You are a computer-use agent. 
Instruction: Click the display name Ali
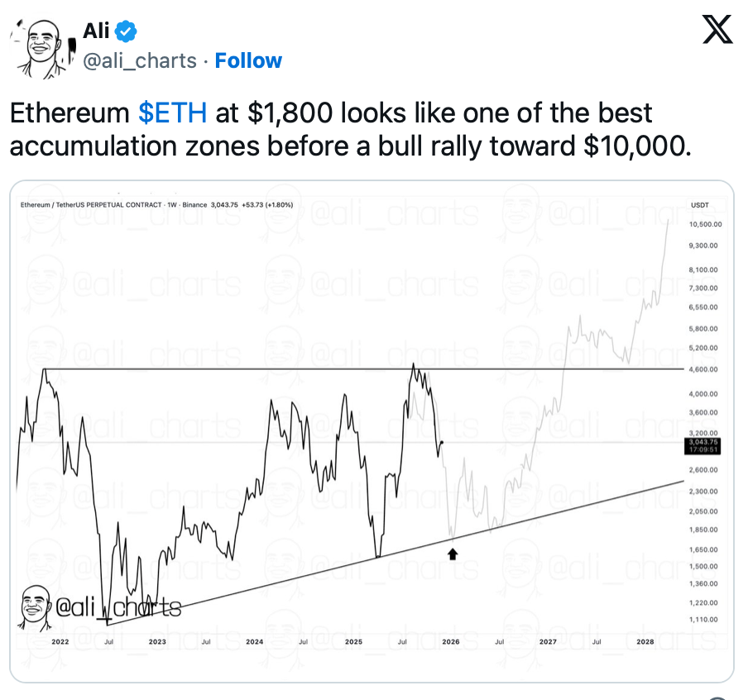tap(96, 31)
